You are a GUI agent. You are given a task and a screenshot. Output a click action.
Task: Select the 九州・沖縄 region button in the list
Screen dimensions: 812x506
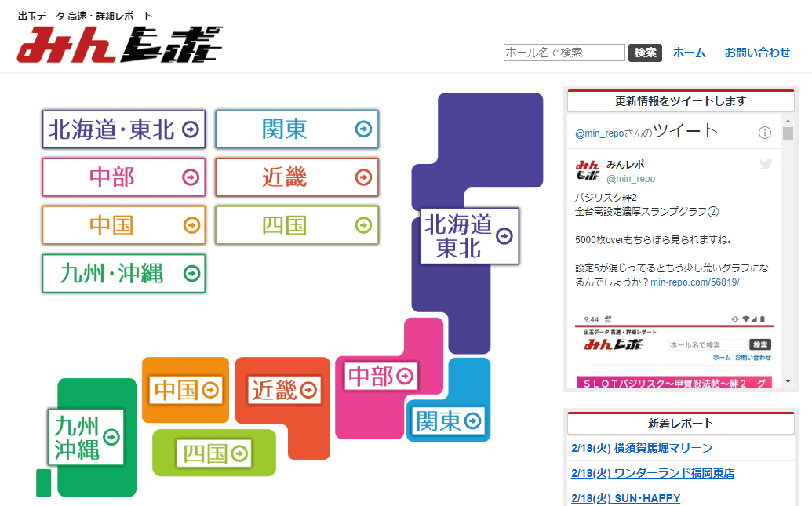[124, 273]
